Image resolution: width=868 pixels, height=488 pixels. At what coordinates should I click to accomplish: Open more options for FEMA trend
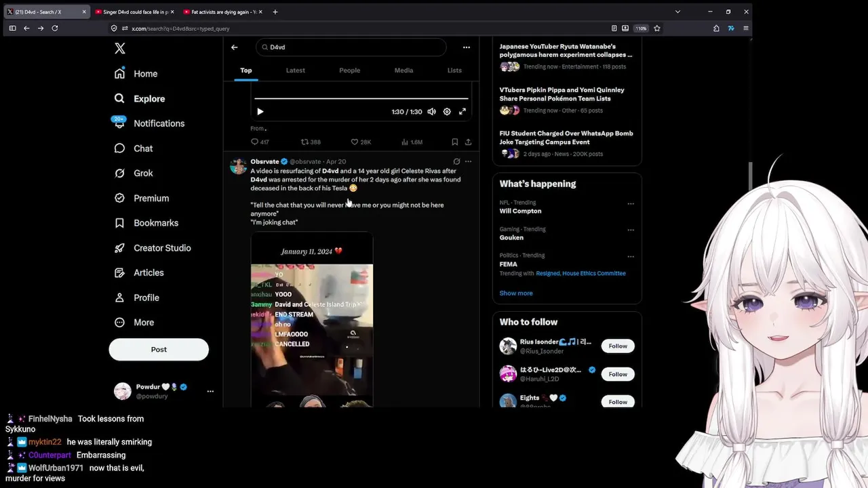631,256
